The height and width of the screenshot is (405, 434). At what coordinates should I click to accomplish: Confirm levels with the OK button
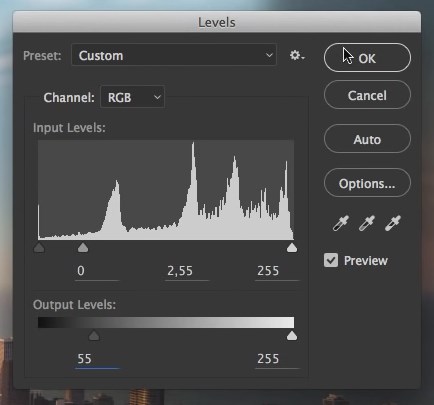coord(367,58)
